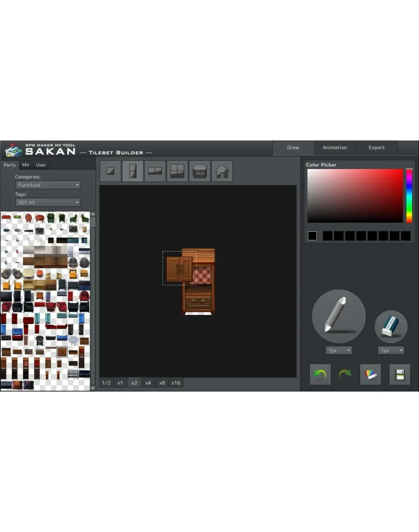
Task: Select the tall vertical two-tile icon
Action: 133,171
